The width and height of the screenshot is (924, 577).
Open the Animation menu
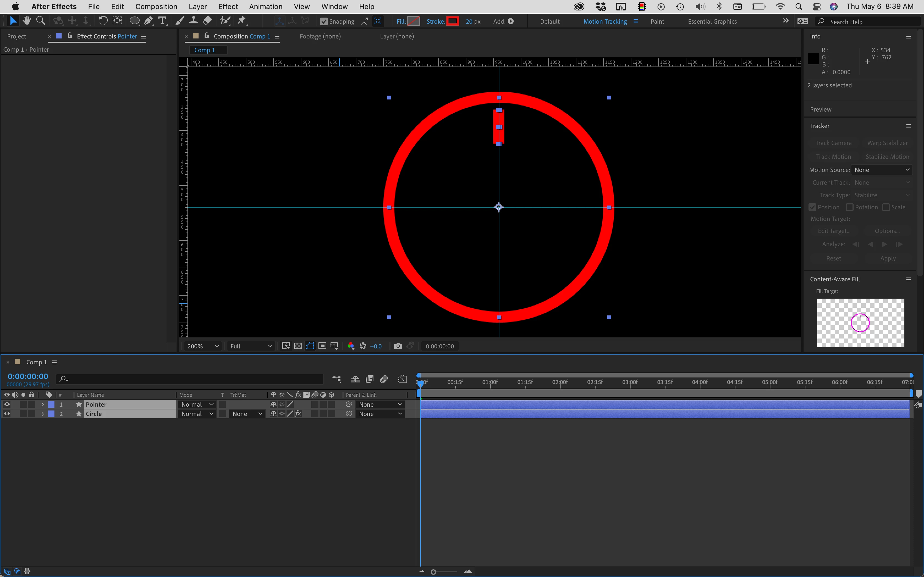(x=265, y=7)
